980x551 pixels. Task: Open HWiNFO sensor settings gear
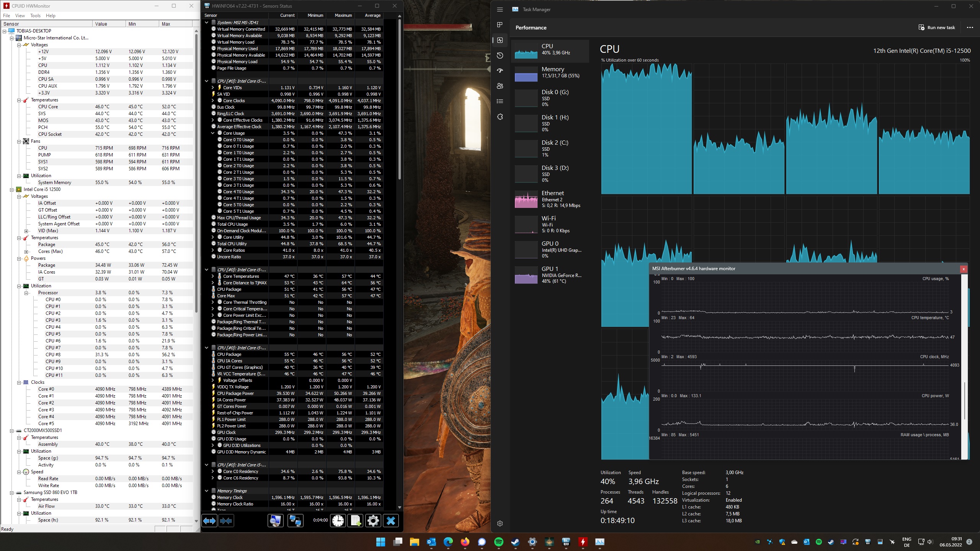[373, 520]
